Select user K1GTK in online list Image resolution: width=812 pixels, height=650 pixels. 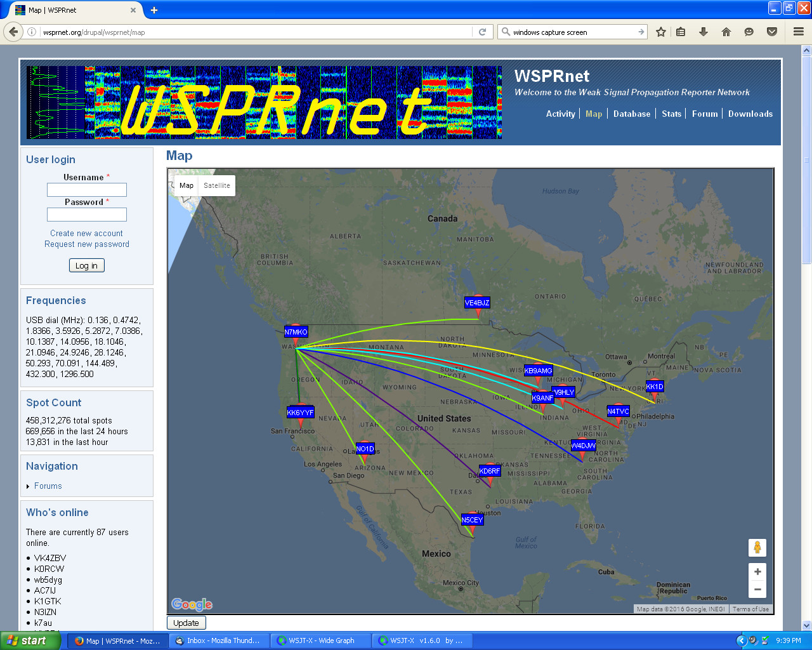48,601
